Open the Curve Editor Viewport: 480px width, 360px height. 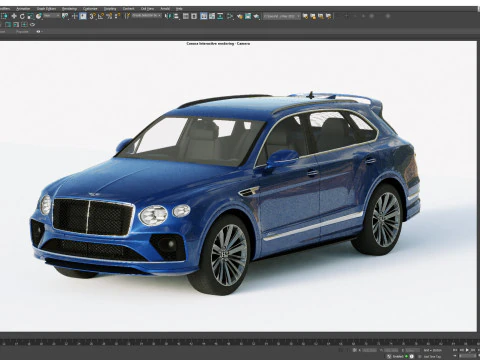coord(212,16)
